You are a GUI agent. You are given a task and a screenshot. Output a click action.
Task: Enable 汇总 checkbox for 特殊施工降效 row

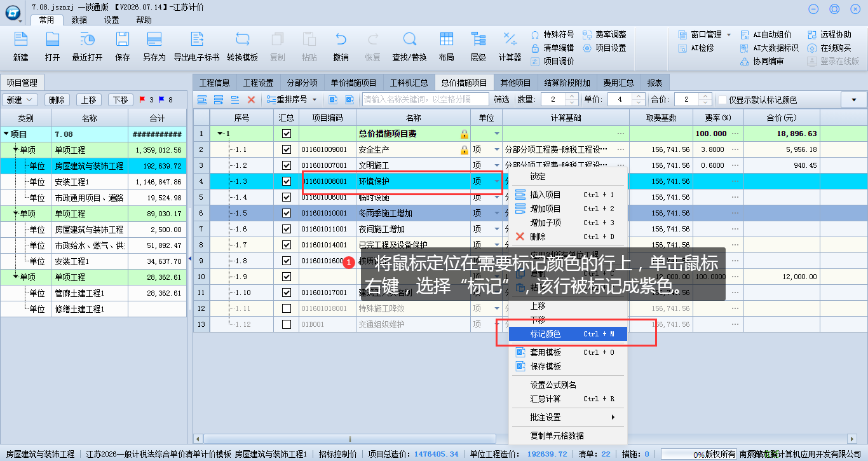click(287, 308)
